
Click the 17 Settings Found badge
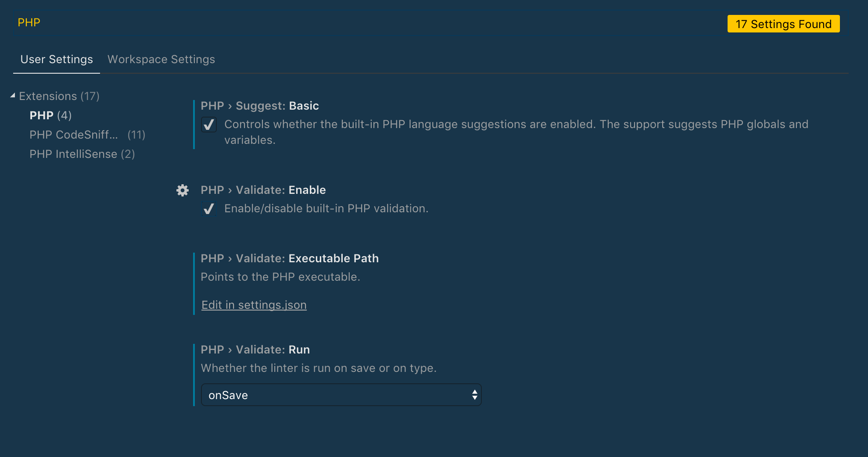[x=784, y=24]
